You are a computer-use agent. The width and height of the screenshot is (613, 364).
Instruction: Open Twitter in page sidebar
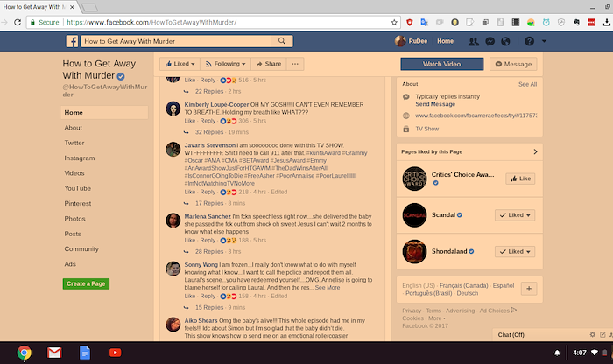(x=74, y=143)
